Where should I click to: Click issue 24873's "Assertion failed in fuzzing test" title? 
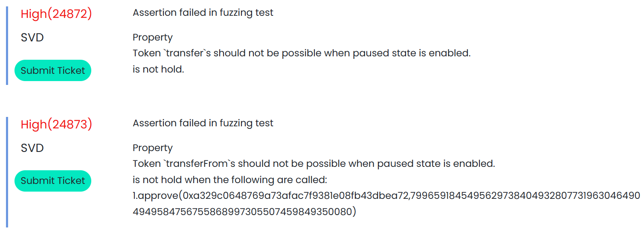203,123
